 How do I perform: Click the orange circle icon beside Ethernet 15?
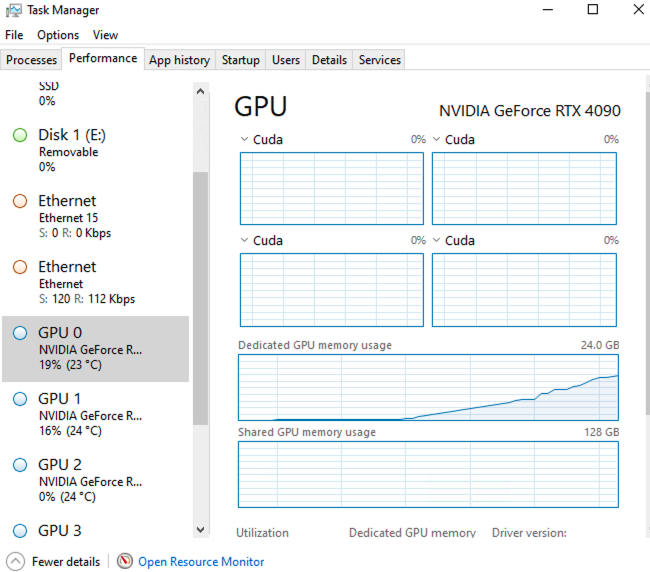(20, 201)
